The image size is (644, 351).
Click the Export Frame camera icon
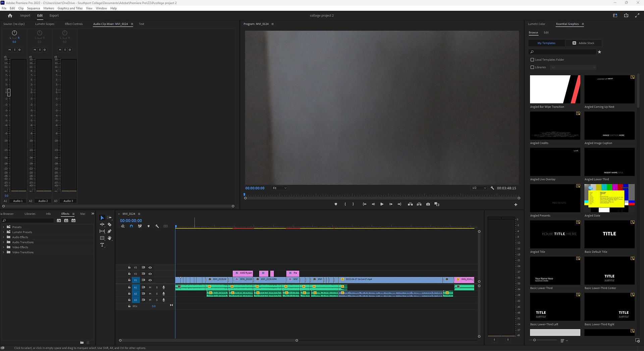pyautogui.click(x=428, y=204)
